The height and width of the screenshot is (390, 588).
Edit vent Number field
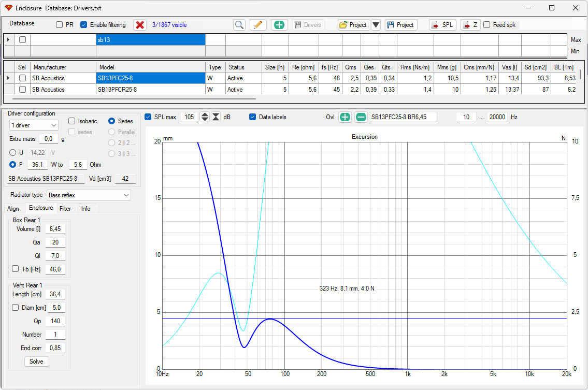pos(55,335)
